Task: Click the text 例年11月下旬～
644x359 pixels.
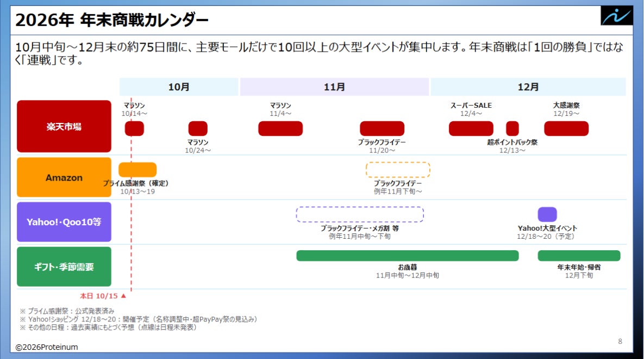Action: point(398,191)
